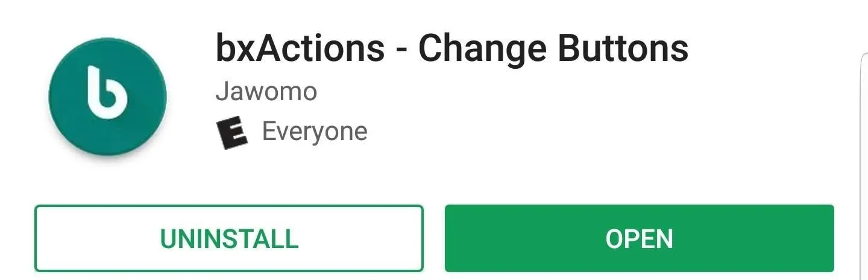Tap the Everyone rating label

[x=315, y=131]
